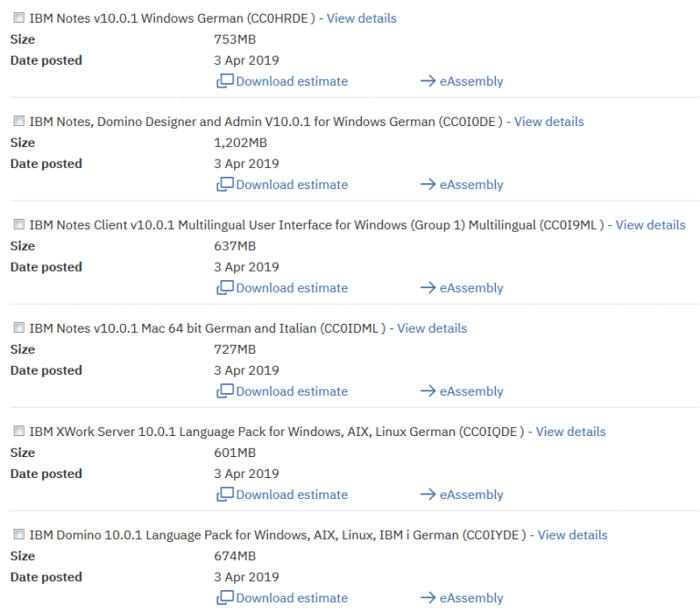Open View details for CC0IDML package
This screenshot has width=700, height=612.
pos(432,328)
